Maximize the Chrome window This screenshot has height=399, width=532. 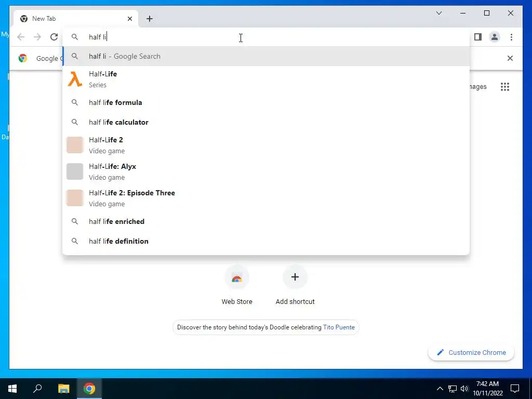click(x=486, y=13)
